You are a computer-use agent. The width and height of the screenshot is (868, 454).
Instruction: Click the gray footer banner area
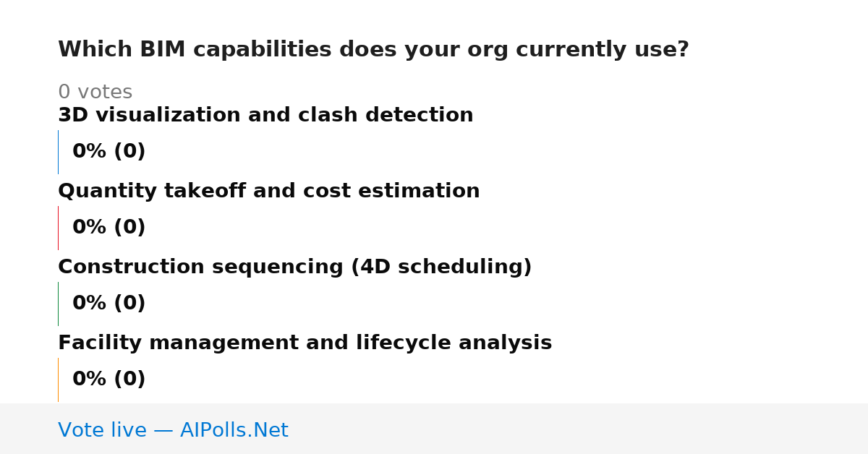pos(434,429)
